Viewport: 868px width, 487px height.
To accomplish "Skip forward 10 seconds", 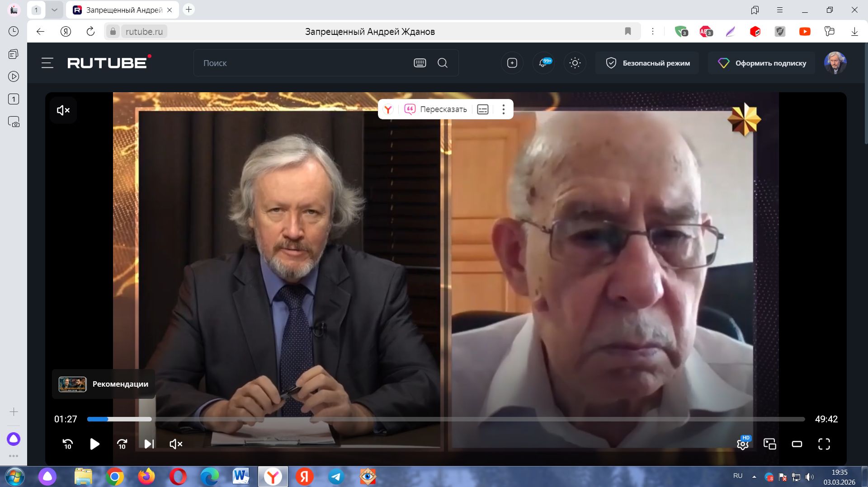I will pyautogui.click(x=122, y=444).
